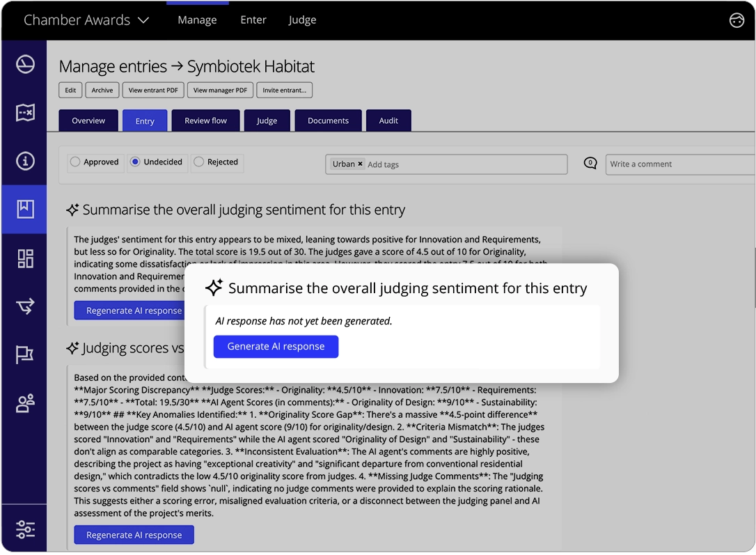Focus the Write a comment field

point(679,164)
